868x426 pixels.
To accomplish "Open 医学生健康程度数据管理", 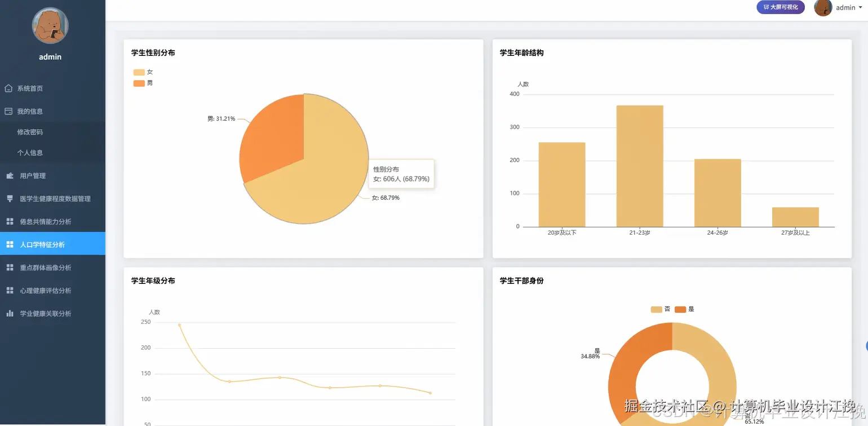I will pos(52,199).
